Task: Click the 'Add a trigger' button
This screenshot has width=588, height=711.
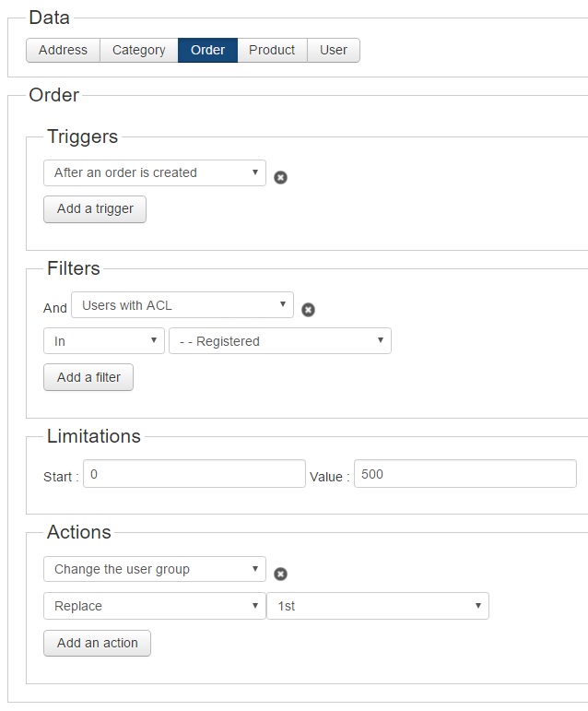Action: click(x=95, y=209)
